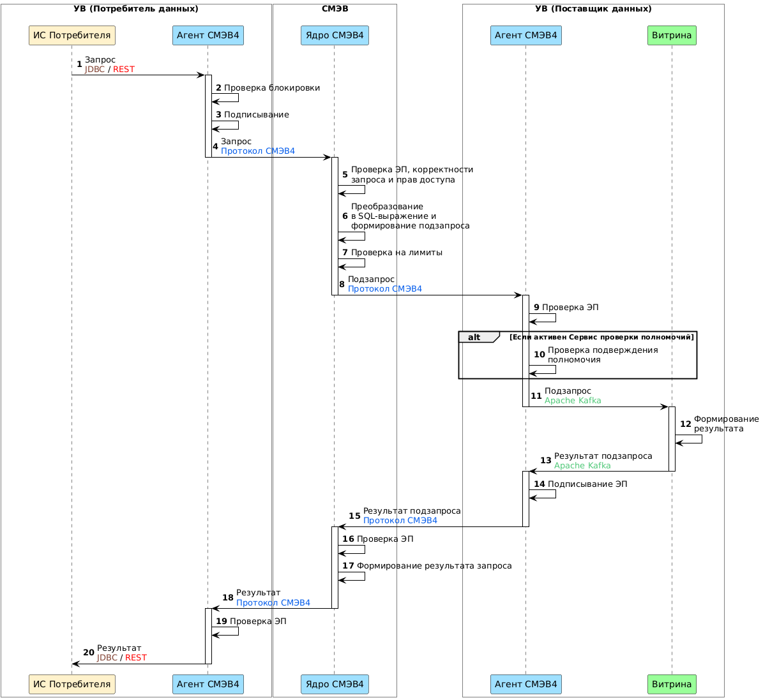Select step 17 "Формирование результата запроса" text
This screenshot has width=763, height=700.
434,566
